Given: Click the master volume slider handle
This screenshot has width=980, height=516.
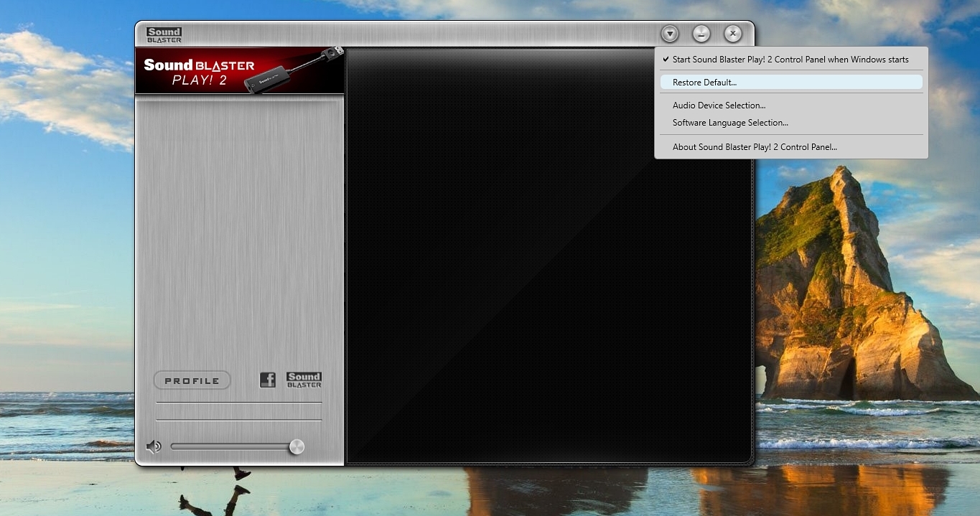Looking at the screenshot, I should pos(297,447).
